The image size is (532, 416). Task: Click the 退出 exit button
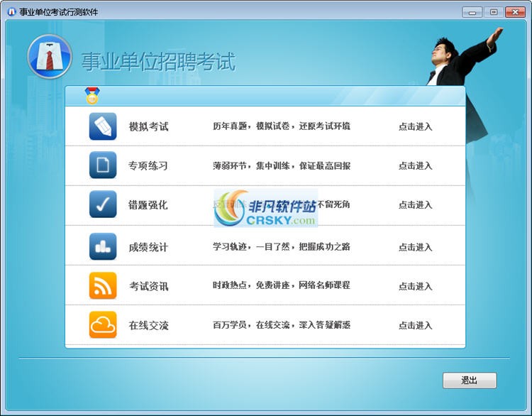(x=470, y=381)
